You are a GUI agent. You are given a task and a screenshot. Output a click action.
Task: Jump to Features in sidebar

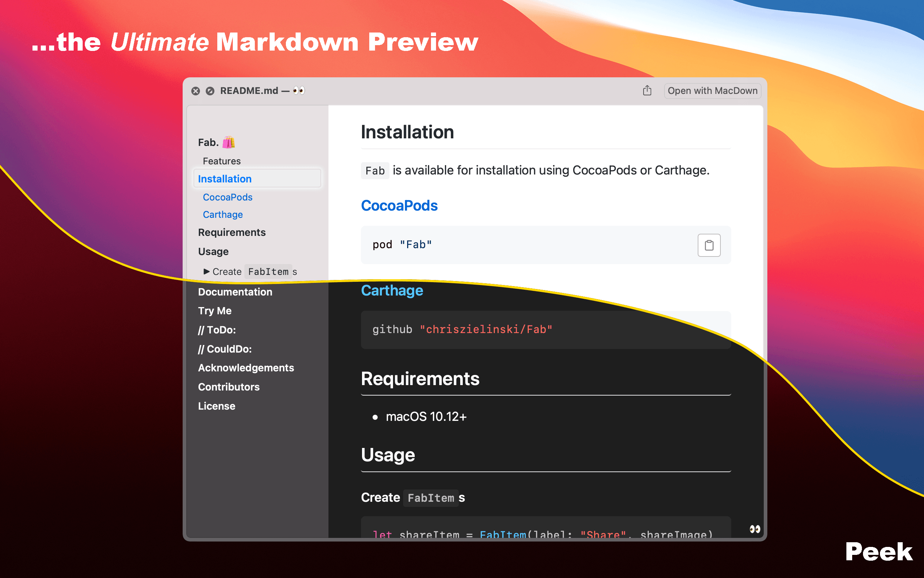222,161
